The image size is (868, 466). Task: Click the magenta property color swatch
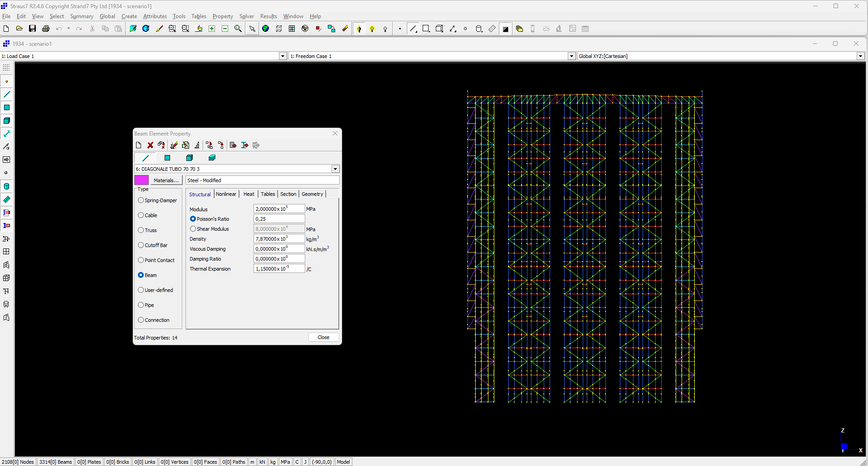point(141,180)
